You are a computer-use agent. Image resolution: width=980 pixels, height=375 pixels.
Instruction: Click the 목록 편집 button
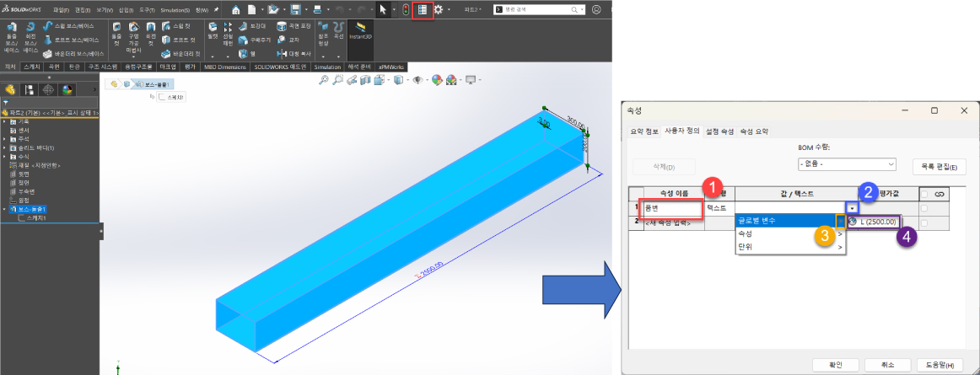tap(937, 166)
